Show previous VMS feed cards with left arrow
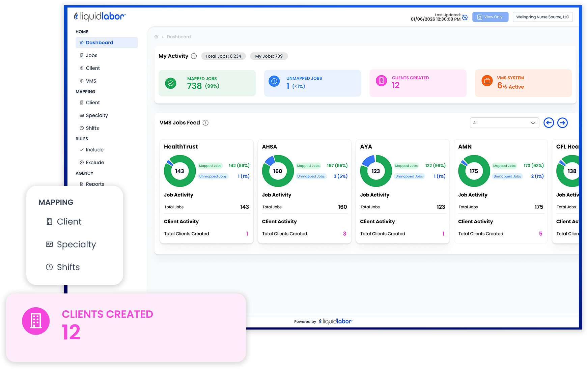The image size is (588, 369). click(549, 123)
